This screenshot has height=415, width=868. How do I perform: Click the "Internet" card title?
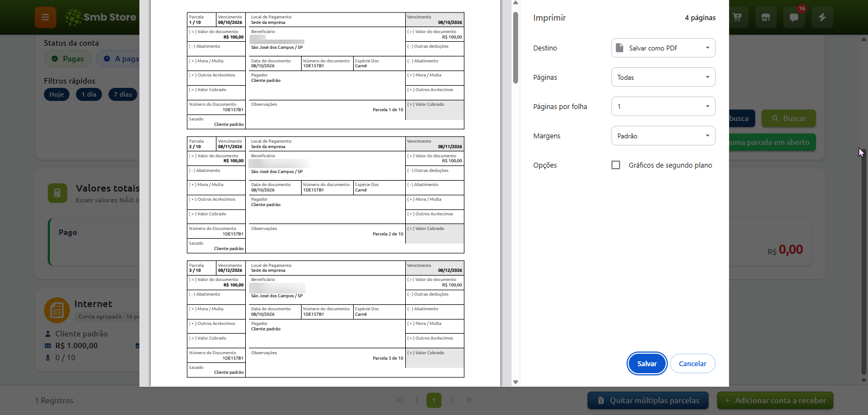pos(93,304)
